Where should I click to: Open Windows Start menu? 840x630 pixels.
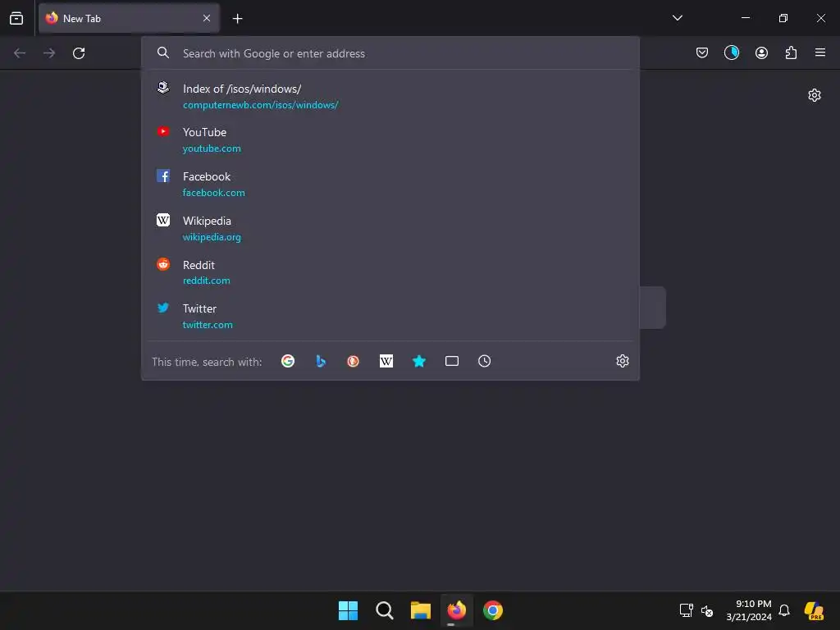(348, 610)
